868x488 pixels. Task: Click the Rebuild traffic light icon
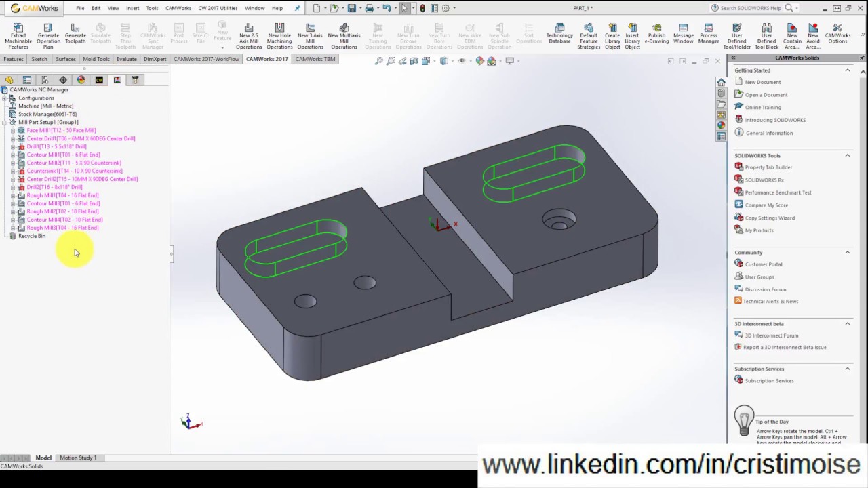point(422,8)
